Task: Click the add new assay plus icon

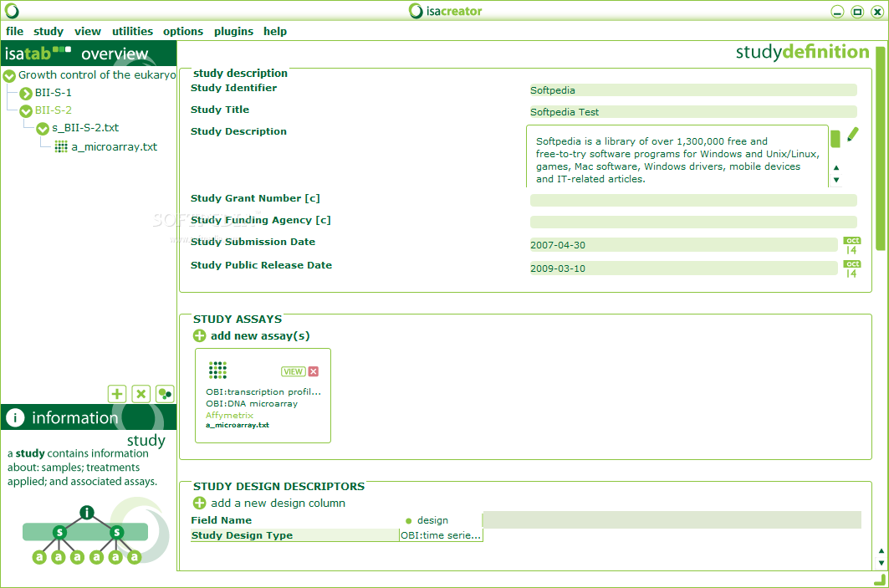Action: [200, 335]
